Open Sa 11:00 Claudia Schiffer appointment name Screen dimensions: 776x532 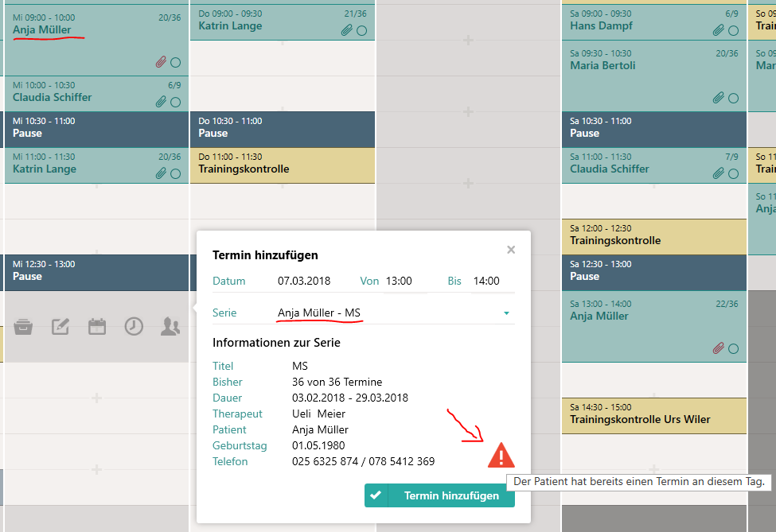[x=610, y=169]
